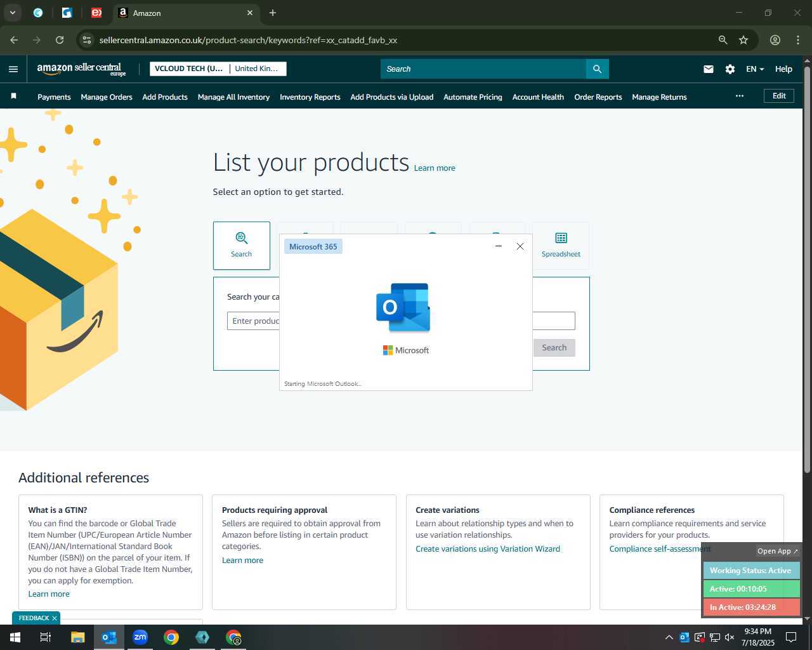Switch to the red 'ex' pinned tab
Viewport: 812px width, 650px height.
click(x=96, y=13)
